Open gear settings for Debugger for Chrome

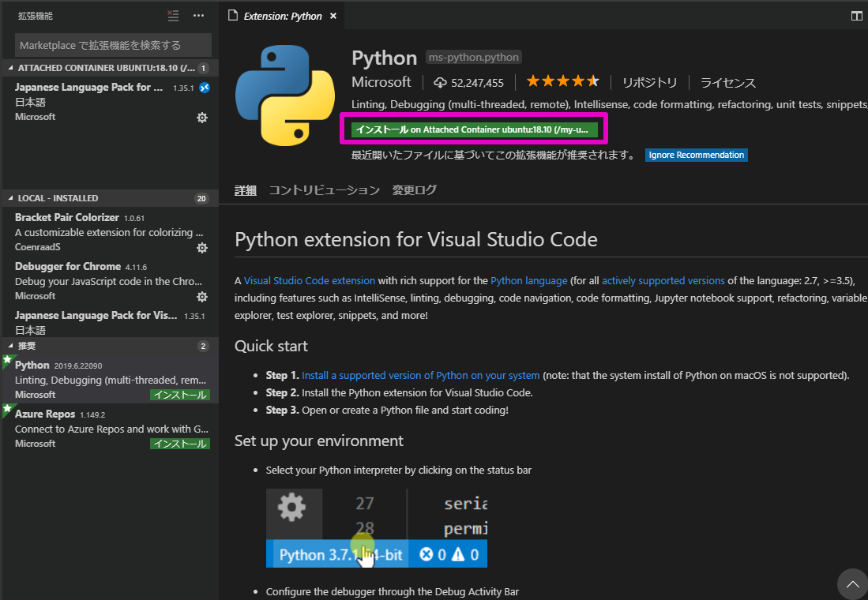point(202,296)
